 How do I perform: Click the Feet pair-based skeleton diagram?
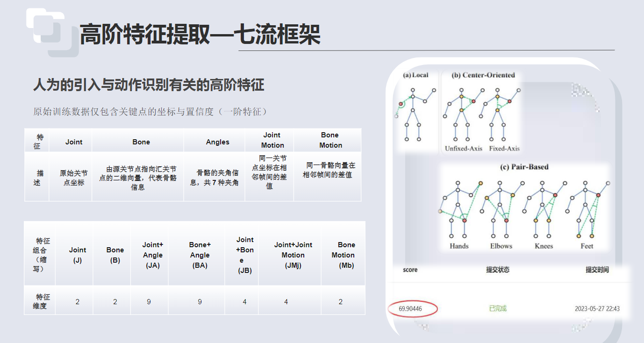[x=588, y=209]
